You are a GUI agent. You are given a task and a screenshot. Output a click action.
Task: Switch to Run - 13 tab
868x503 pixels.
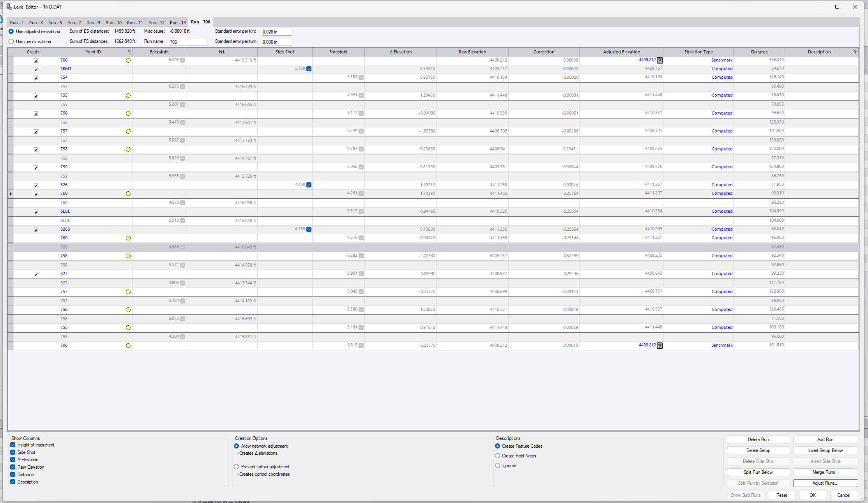pyautogui.click(x=178, y=23)
